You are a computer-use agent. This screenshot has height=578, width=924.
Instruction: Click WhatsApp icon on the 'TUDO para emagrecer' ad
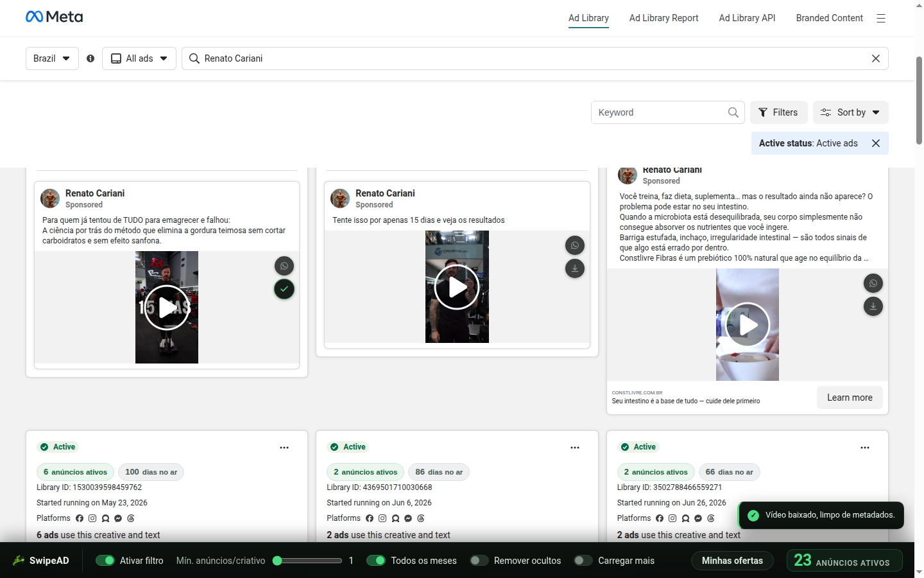coord(284,266)
